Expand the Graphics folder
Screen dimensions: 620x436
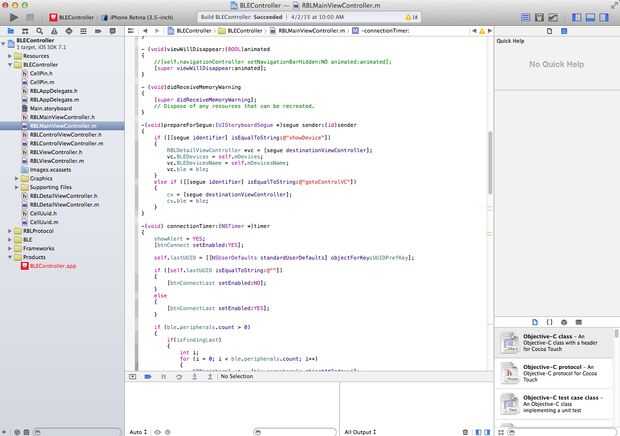(x=17, y=179)
